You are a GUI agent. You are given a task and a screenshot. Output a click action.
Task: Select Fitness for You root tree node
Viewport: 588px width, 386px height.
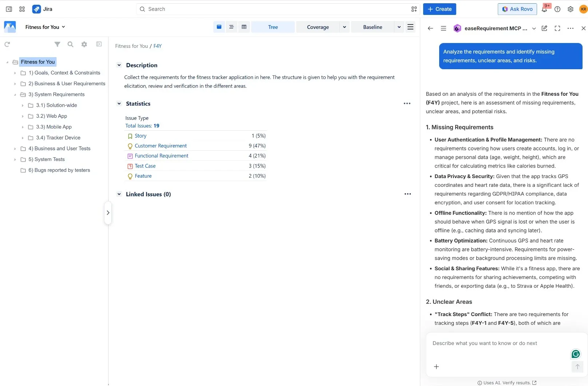[38, 62]
